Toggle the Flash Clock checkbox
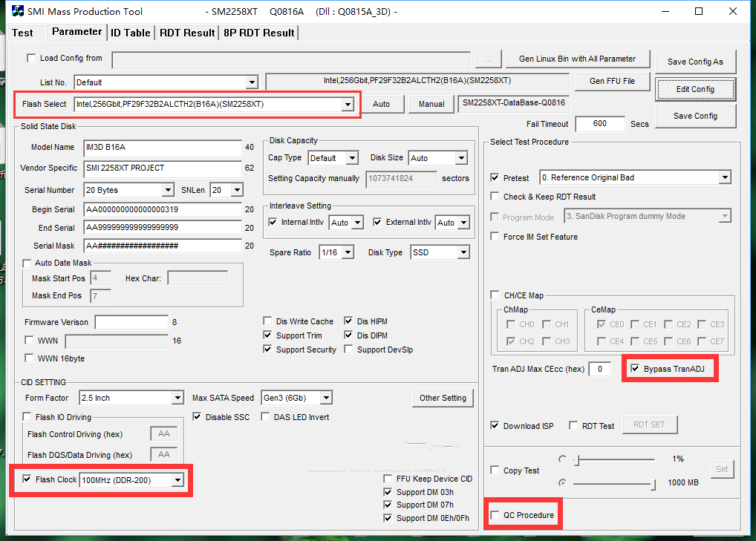Viewport: 756px width, 541px height. pyautogui.click(x=27, y=479)
